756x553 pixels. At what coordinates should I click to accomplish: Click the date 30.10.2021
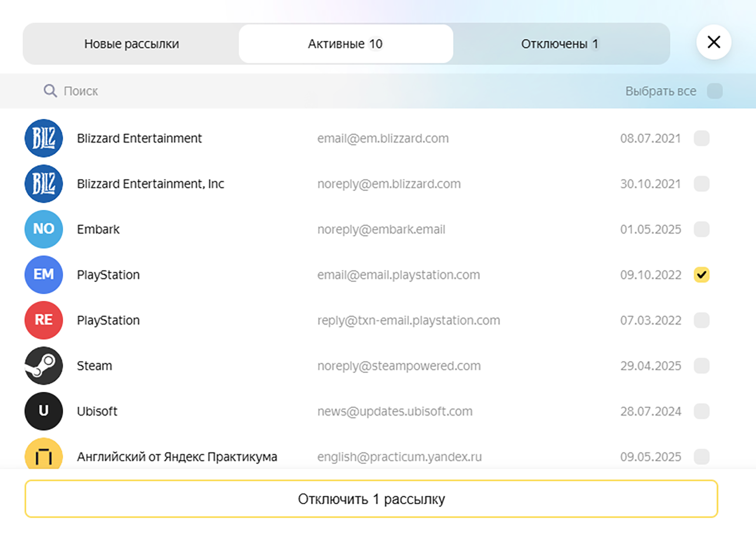[651, 184]
